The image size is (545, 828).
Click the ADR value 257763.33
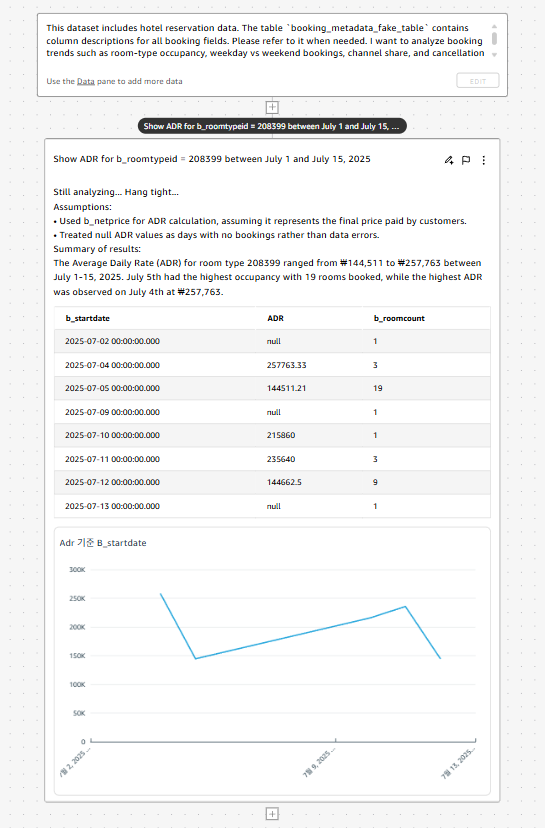click(286, 365)
